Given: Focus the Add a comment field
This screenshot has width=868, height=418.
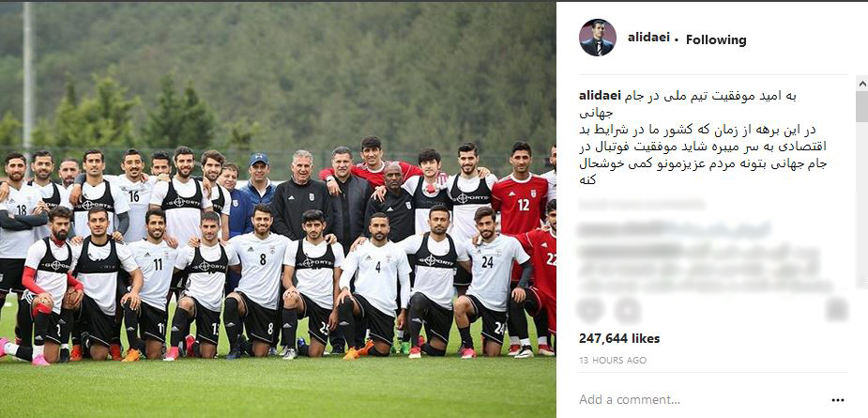Looking at the screenshot, I should pyautogui.click(x=697, y=399).
